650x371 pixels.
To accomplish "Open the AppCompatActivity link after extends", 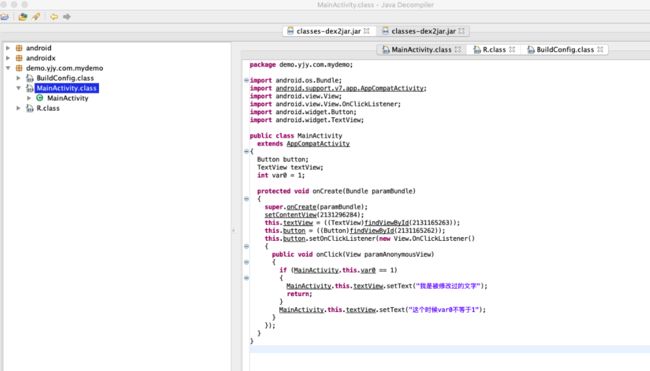I will point(318,144).
